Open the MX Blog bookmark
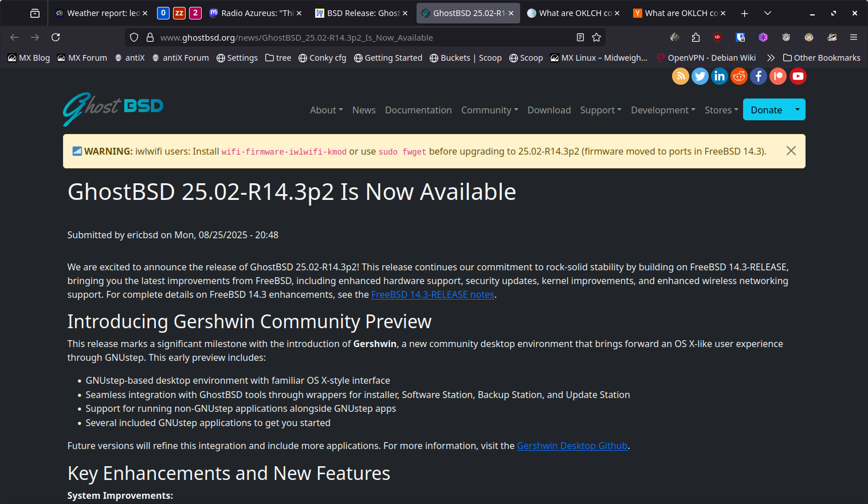The width and height of the screenshot is (868, 504). 29,58
